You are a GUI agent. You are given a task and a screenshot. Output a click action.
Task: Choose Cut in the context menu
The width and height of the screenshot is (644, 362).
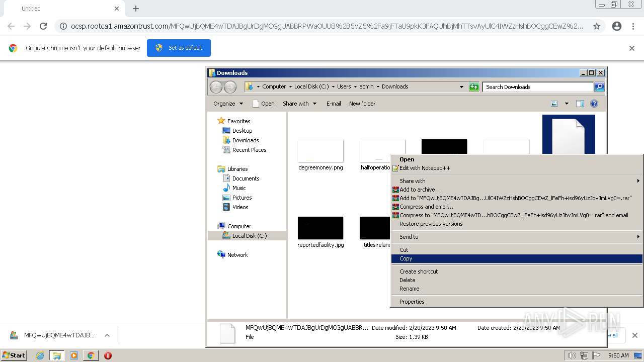pos(517,250)
